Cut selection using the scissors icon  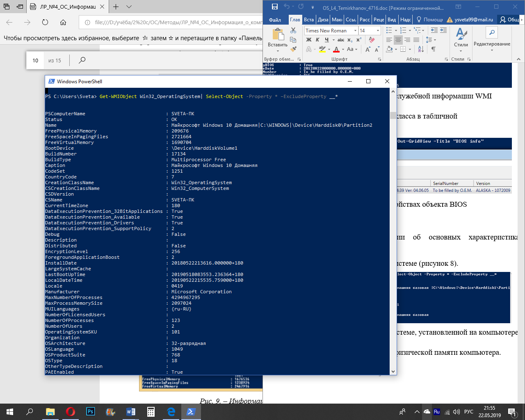point(293,30)
